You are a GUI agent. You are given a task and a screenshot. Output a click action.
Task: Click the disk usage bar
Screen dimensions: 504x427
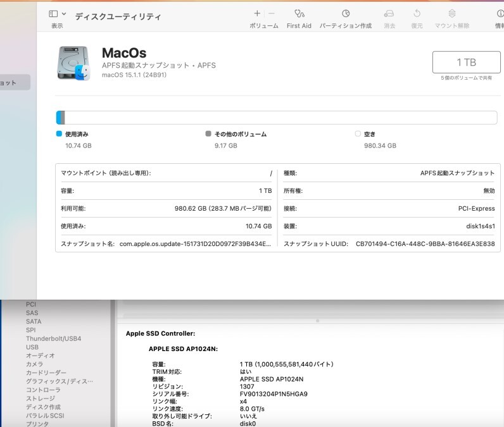(277, 118)
